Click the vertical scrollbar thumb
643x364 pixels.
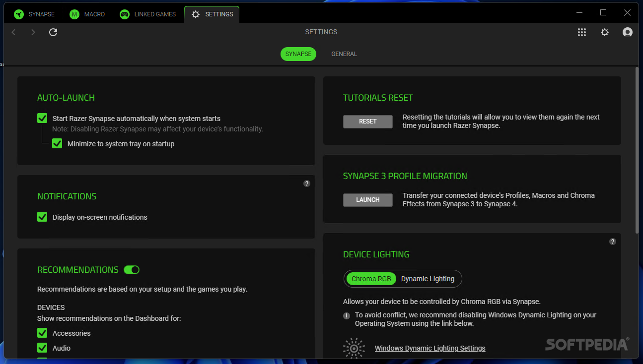tap(637, 150)
